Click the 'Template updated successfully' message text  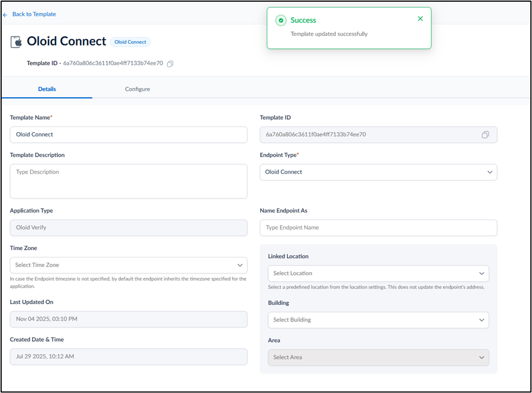(x=329, y=34)
